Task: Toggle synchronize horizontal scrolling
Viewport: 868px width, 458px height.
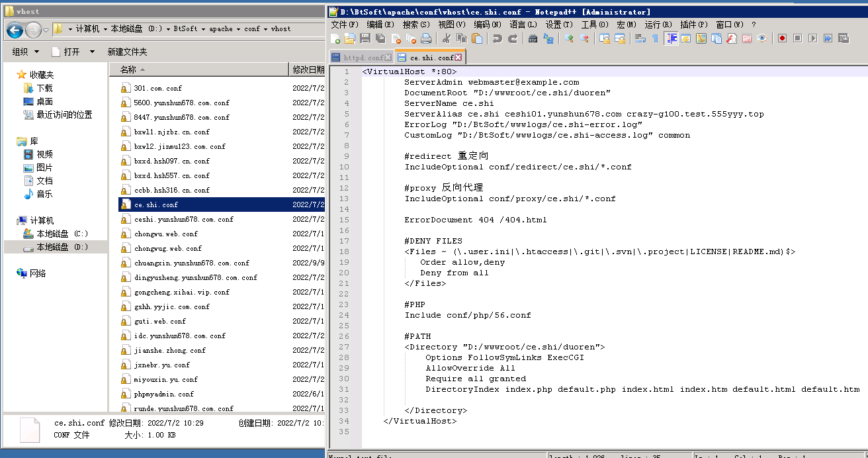Action: click(x=620, y=38)
